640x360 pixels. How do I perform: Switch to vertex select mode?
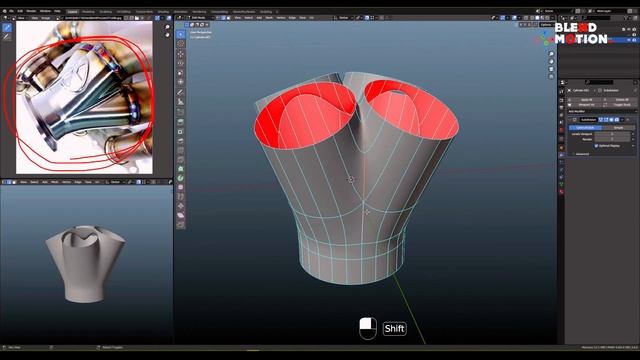218,18
